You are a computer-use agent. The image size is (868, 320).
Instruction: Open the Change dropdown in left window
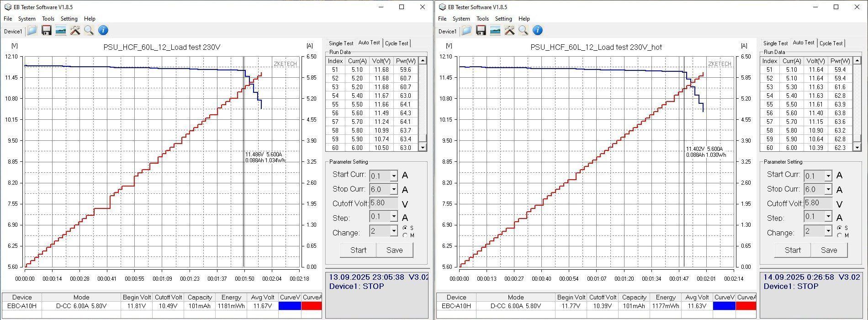coord(393,231)
